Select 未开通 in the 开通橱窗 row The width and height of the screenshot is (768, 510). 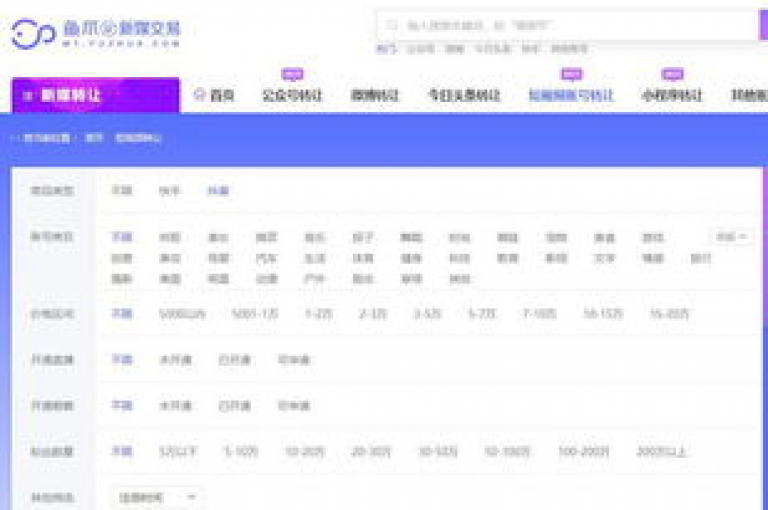point(175,406)
